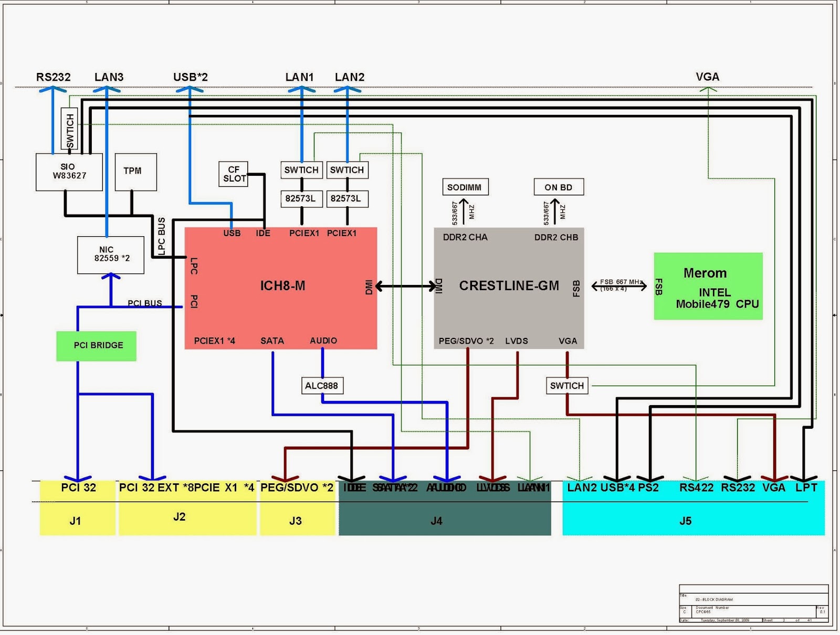Click the DMI double-headed arrow
The height and width of the screenshot is (635, 840).
[406, 286]
